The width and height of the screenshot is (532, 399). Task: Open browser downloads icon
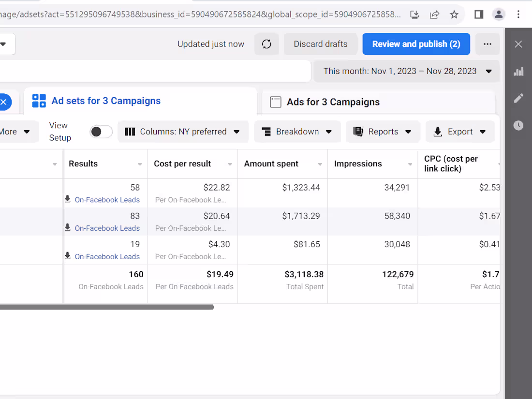pyautogui.click(x=414, y=15)
